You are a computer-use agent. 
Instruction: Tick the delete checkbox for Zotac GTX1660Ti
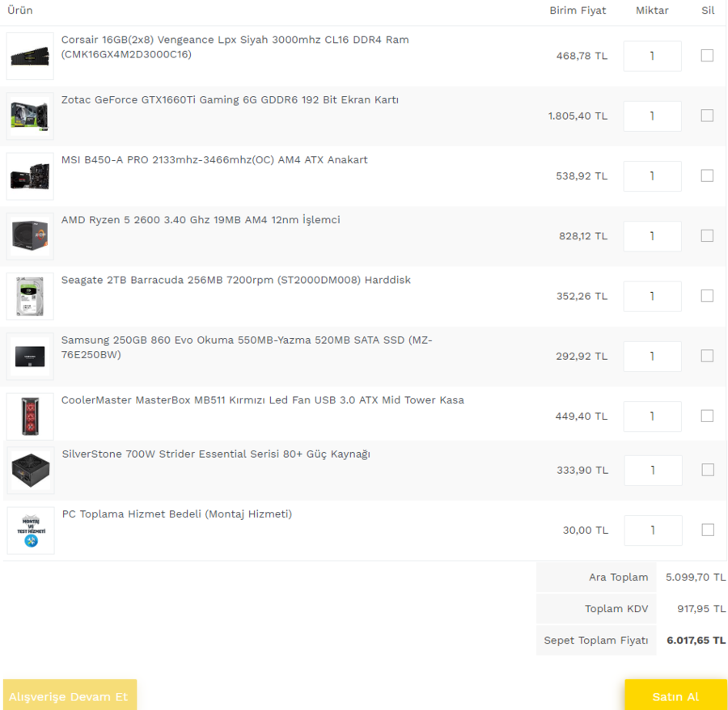707,116
